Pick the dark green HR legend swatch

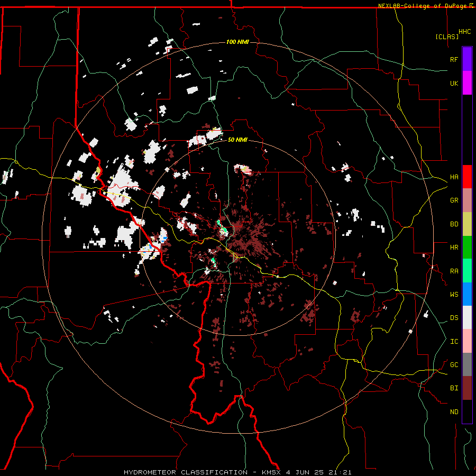467,247
